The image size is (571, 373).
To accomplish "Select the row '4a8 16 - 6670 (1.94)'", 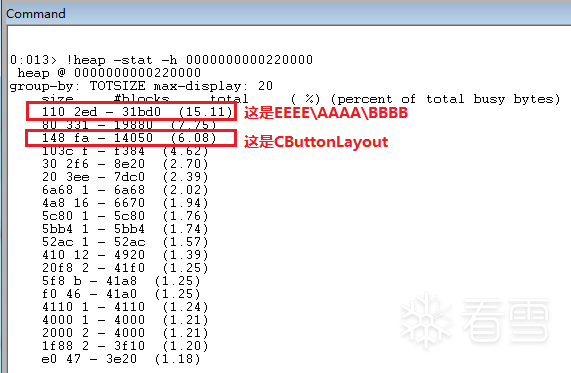I will click(x=125, y=203).
